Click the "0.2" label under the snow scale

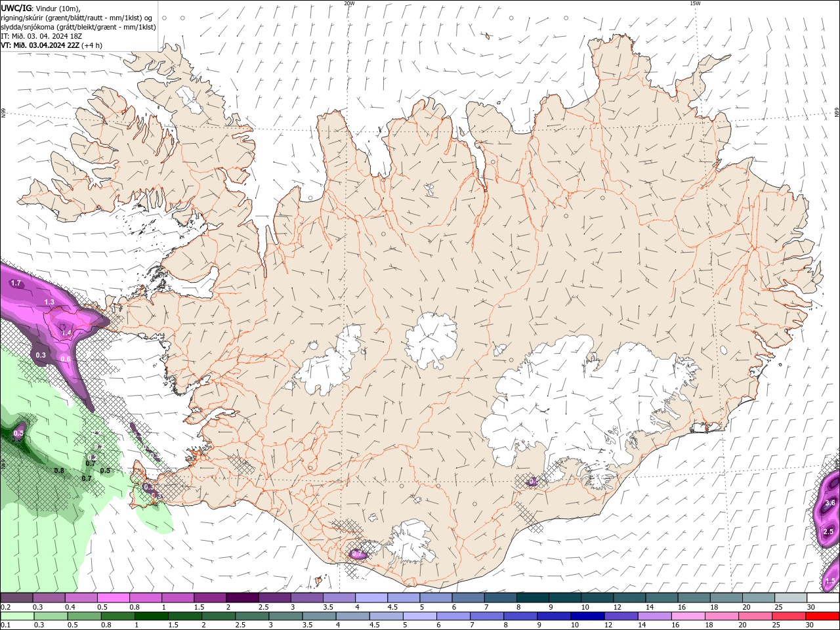pos(5,607)
